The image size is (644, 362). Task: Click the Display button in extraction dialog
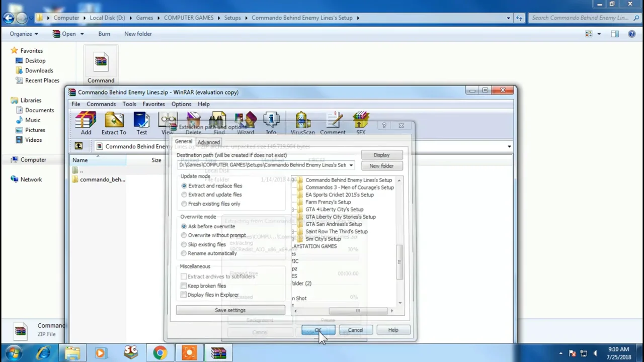[381, 155]
